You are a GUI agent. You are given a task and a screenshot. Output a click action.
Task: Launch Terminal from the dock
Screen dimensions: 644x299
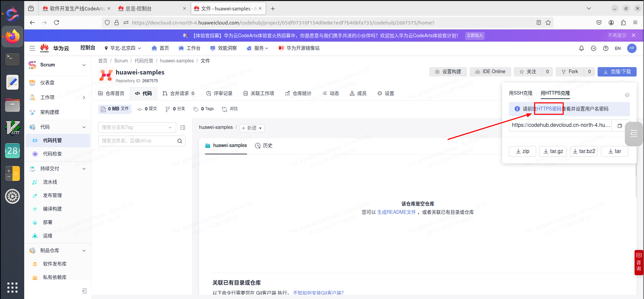pos(12,59)
